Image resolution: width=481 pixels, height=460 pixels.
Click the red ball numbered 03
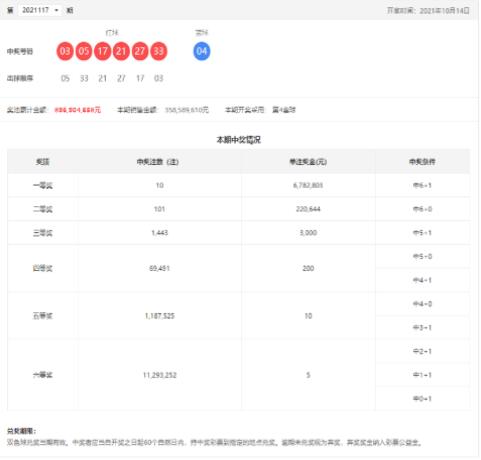(65, 51)
